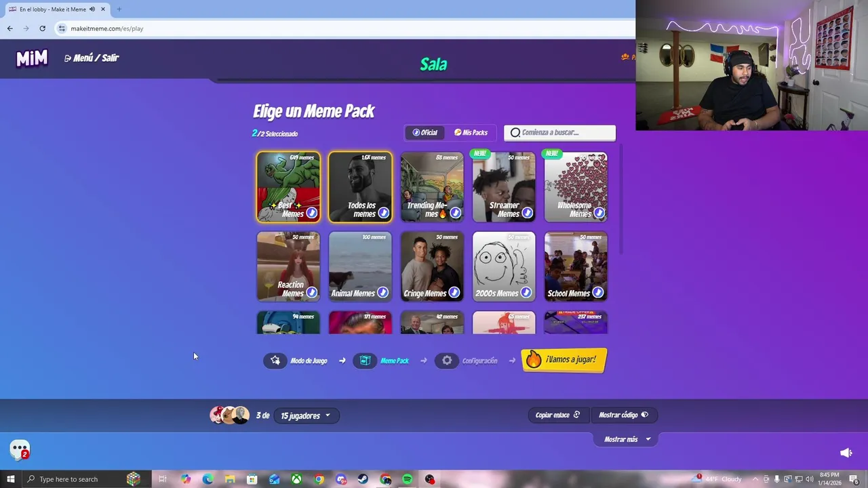Open Task View from the taskbar
The height and width of the screenshot is (488, 868).
click(x=163, y=479)
